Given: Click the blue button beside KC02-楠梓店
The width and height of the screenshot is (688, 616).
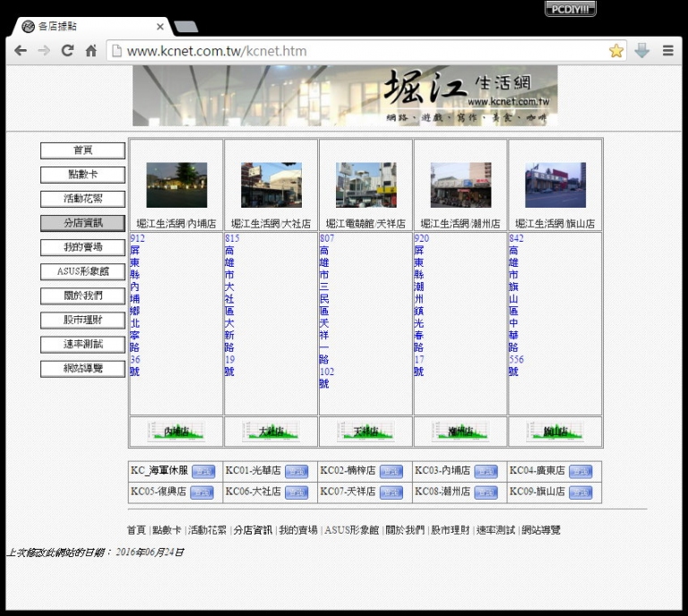Looking at the screenshot, I should (x=391, y=471).
